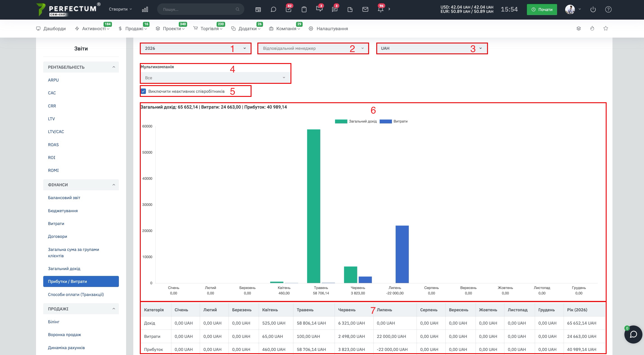
Task: Toggle Загальний дохід legend series
Action: pos(356,121)
